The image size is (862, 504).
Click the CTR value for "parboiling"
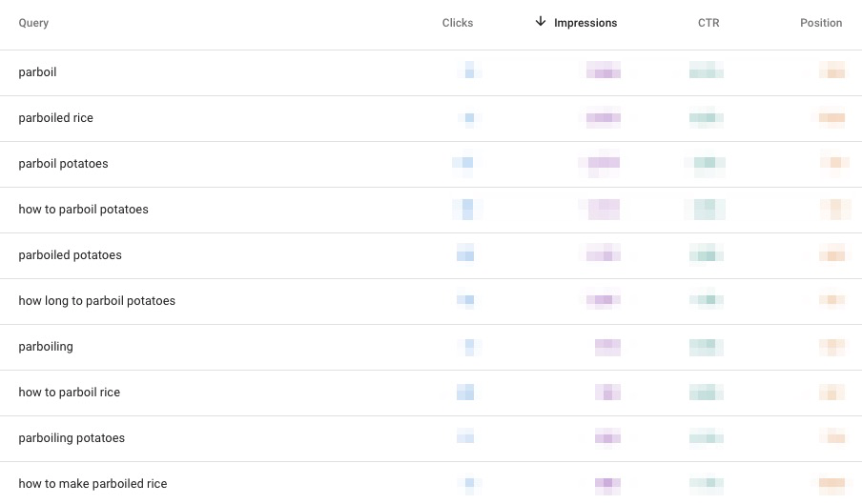click(706, 347)
